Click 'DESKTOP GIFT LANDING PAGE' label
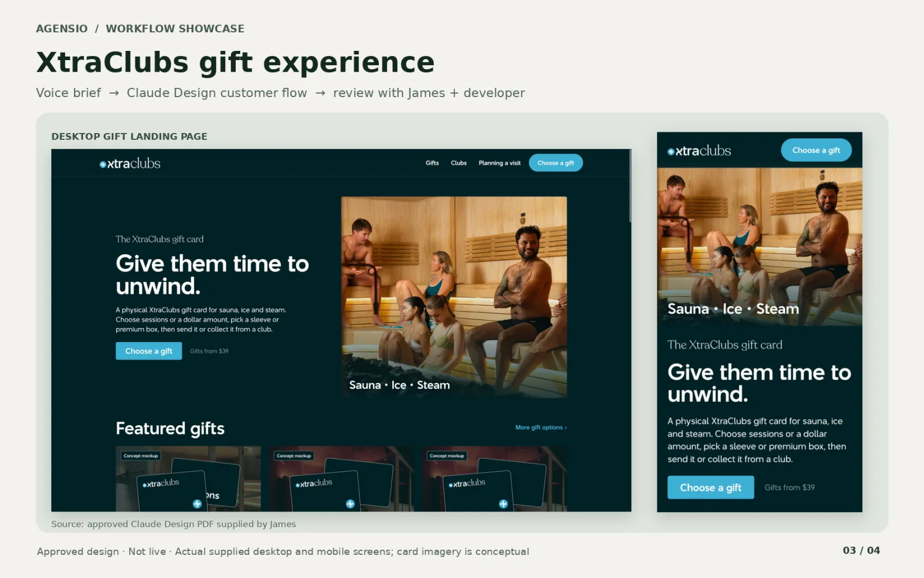924x578 pixels. (129, 136)
